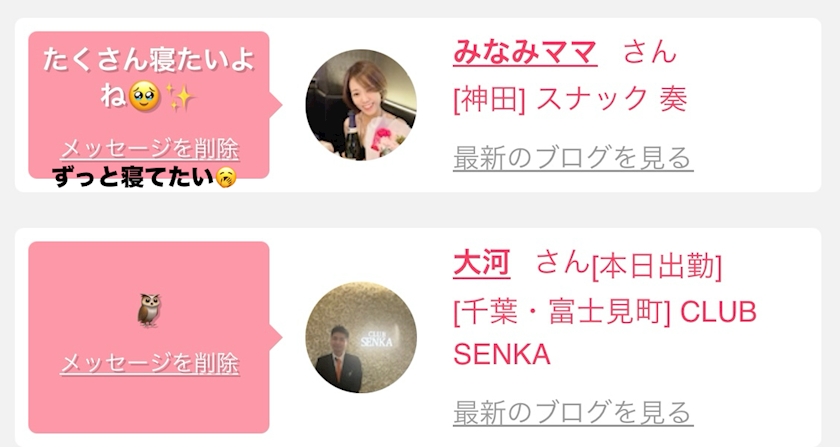Image resolution: width=840 pixels, height=447 pixels.
Task: Click the たくさん寝たいよね message text
Action: point(148,78)
